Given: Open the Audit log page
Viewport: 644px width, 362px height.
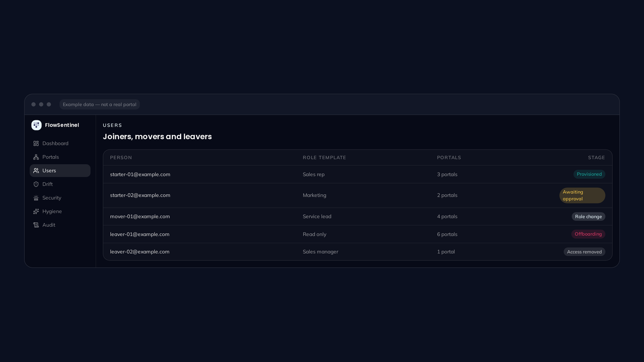Looking at the screenshot, I should click(x=60, y=225).
